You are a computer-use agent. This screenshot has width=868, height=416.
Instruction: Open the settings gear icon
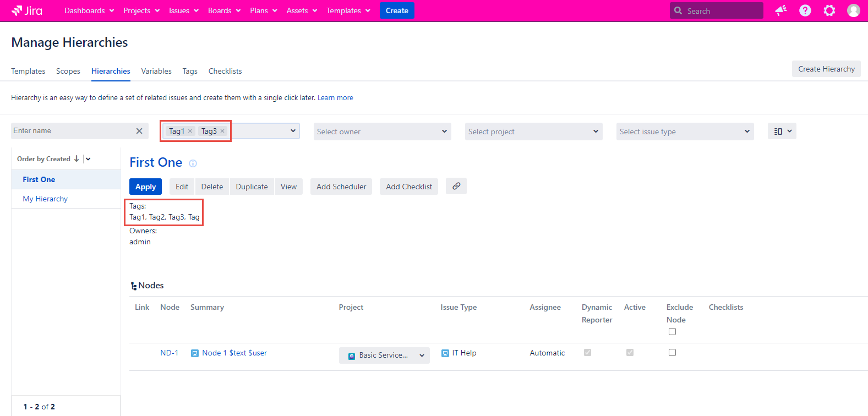[829, 10]
